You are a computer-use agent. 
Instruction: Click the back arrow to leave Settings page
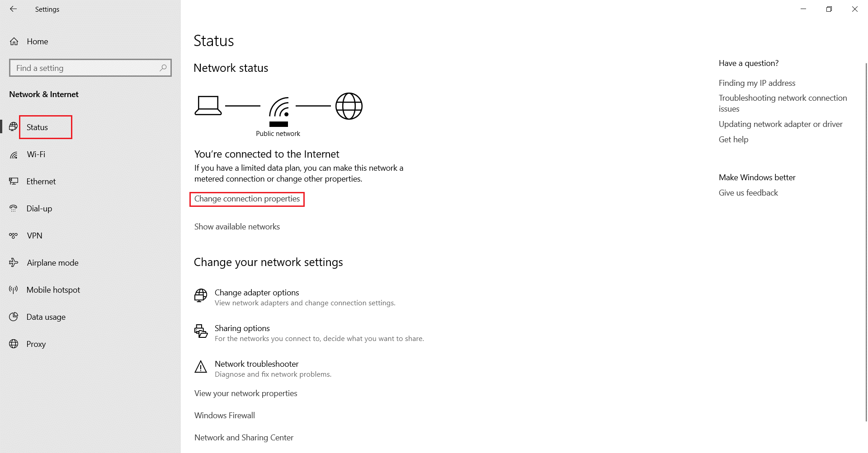(13, 9)
